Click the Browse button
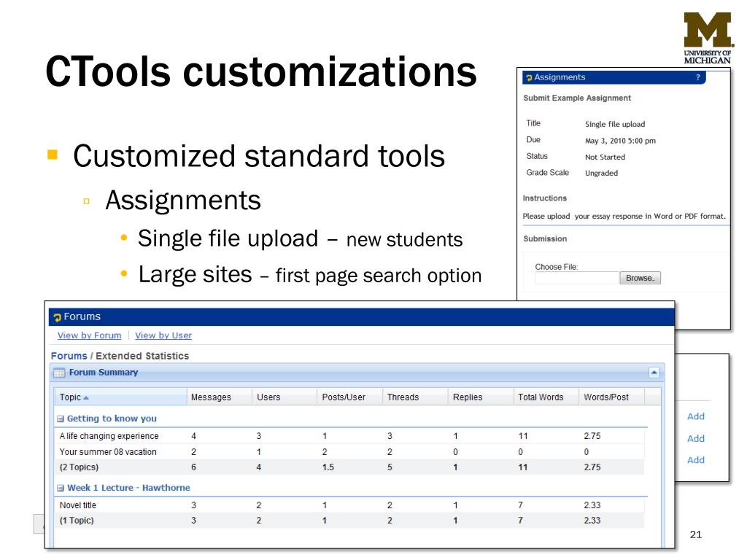747x560 pixels. click(640, 278)
